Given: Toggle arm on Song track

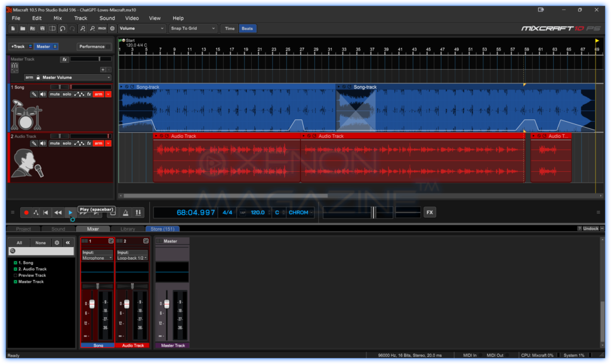Looking at the screenshot, I should 98,94.
